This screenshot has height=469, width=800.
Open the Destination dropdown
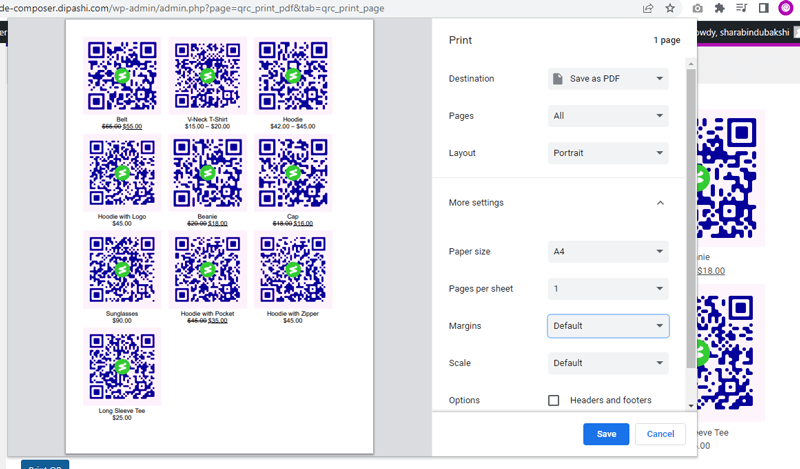point(608,79)
